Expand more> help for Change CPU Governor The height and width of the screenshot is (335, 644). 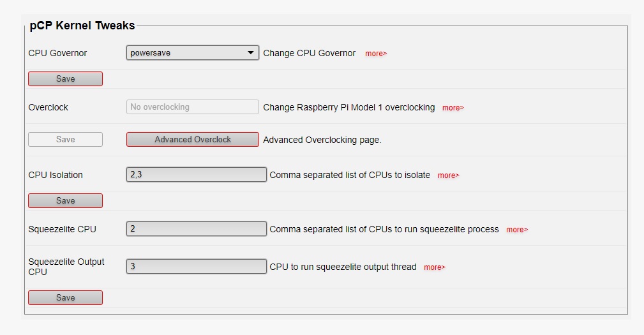[376, 54]
